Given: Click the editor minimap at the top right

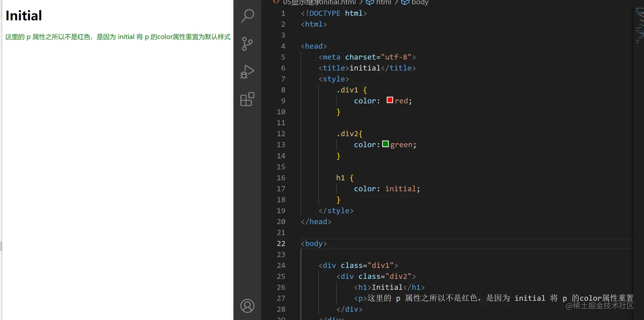Looking at the screenshot, I should point(639,26).
